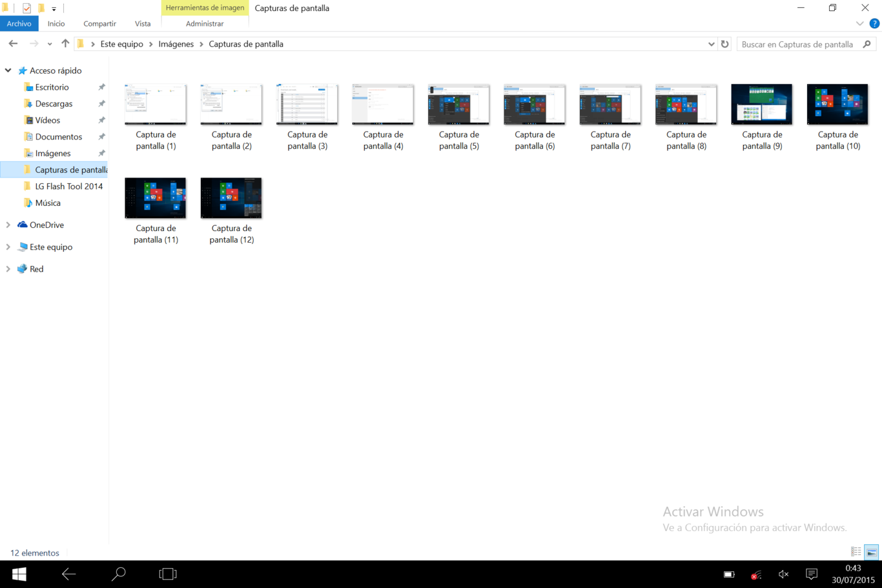Image resolution: width=882 pixels, height=588 pixels.
Task: Collapse the Acceso rápido section
Action: (8, 70)
